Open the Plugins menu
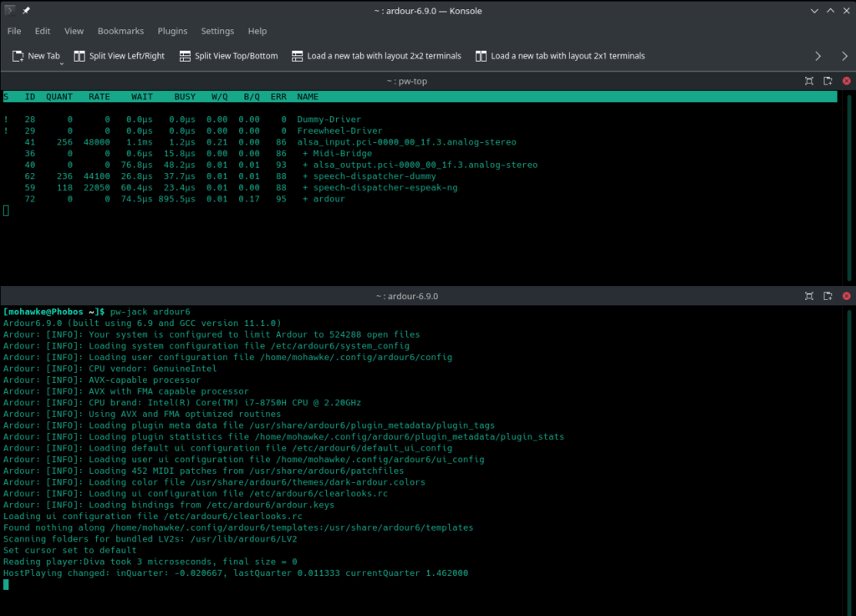Viewport: 856px width, 616px height. (172, 31)
